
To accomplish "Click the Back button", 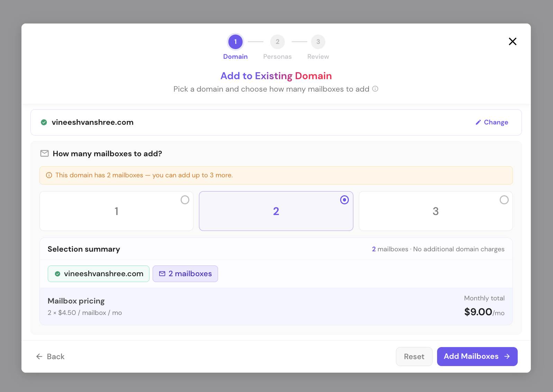I will pos(51,356).
